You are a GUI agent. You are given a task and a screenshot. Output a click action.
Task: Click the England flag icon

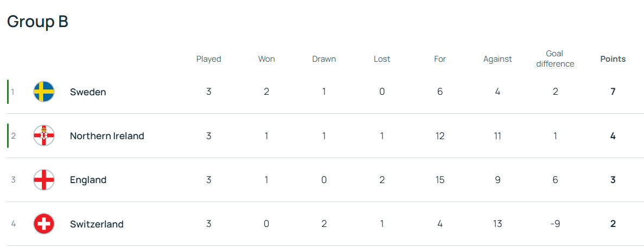click(43, 180)
